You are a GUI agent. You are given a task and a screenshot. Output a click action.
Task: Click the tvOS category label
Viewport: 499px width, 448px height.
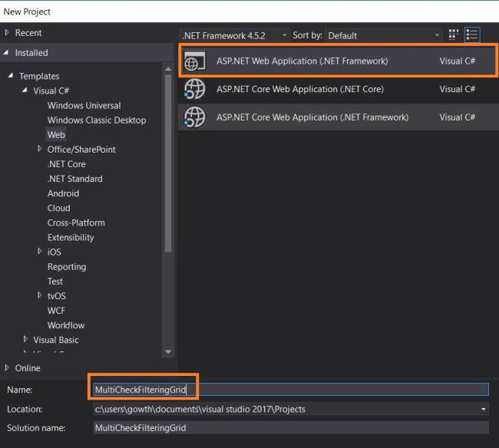pos(56,296)
